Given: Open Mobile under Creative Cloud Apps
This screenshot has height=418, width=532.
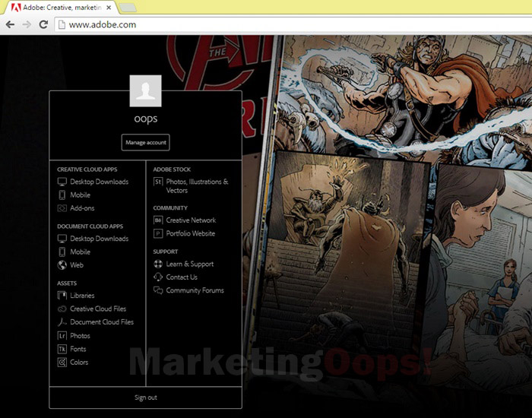Looking at the screenshot, I should [x=80, y=195].
